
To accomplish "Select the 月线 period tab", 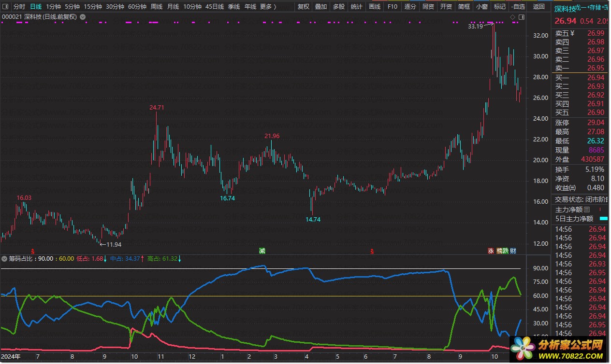I will point(173,7).
